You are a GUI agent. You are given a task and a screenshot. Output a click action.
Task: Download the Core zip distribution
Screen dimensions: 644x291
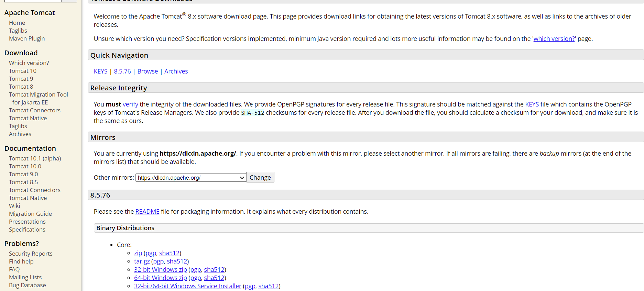point(138,253)
